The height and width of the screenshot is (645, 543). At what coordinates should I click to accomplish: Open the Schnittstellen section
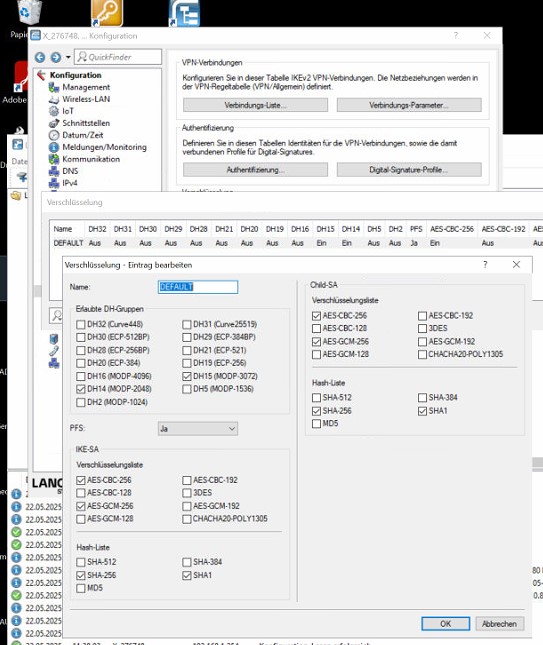(x=86, y=123)
